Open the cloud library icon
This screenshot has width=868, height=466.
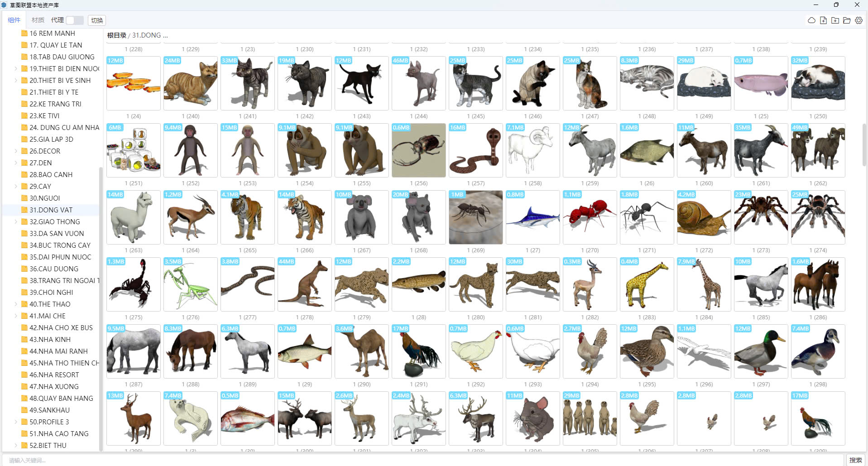coord(811,20)
